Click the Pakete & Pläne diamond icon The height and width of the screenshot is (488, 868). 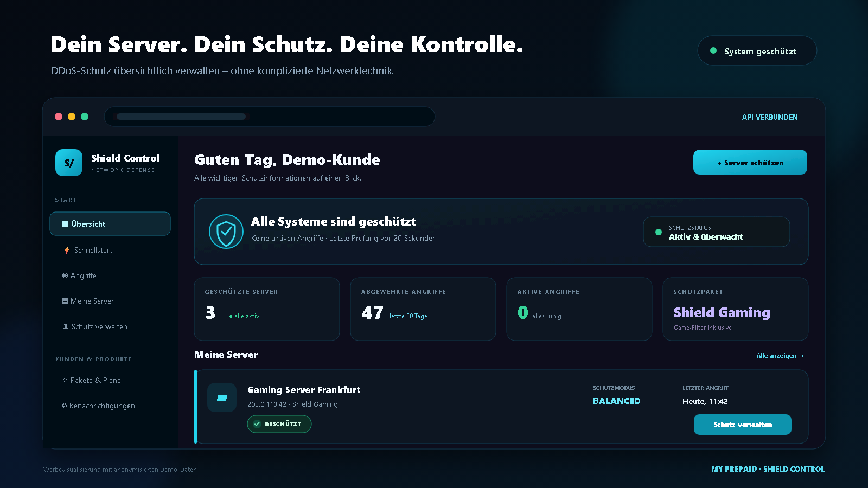[x=65, y=380]
